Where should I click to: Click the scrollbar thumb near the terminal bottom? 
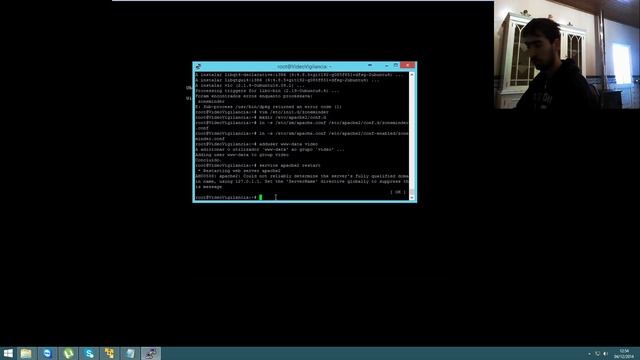(412, 192)
